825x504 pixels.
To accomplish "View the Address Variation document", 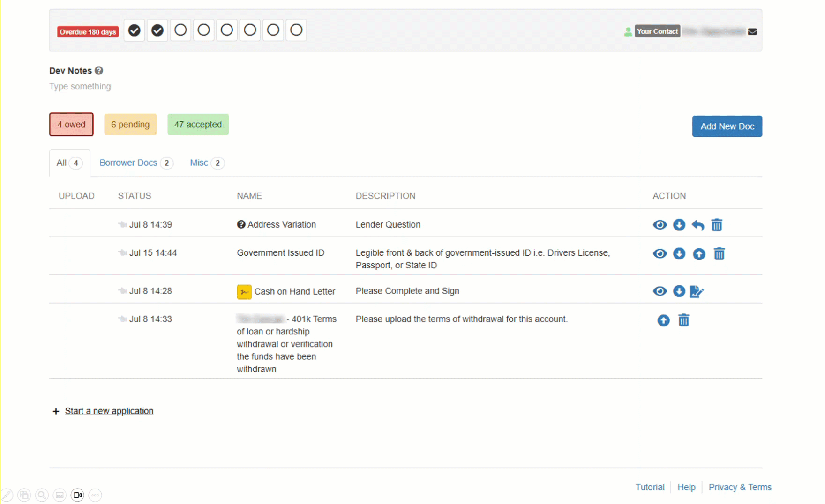I will (x=660, y=225).
